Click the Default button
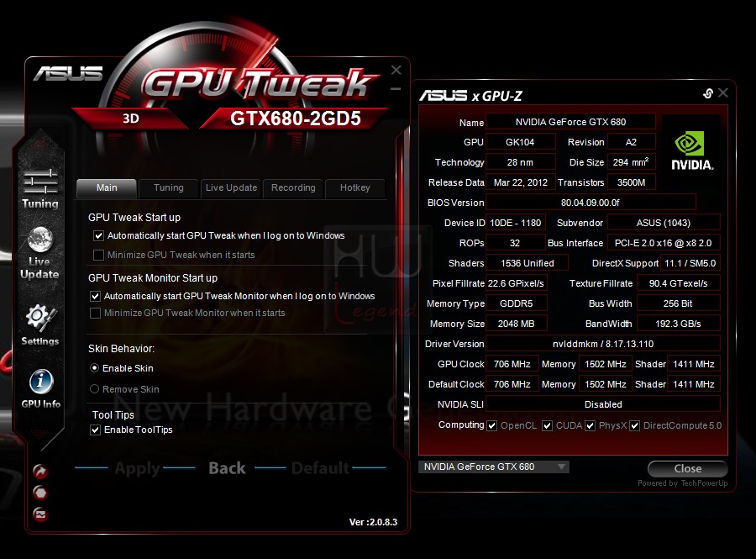 pyautogui.click(x=320, y=468)
